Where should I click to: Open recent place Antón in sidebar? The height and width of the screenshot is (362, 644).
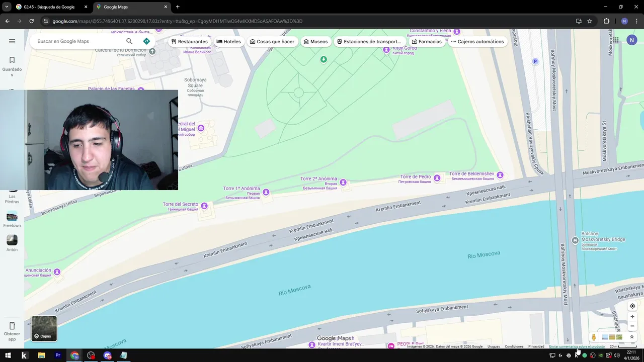pyautogui.click(x=12, y=244)
